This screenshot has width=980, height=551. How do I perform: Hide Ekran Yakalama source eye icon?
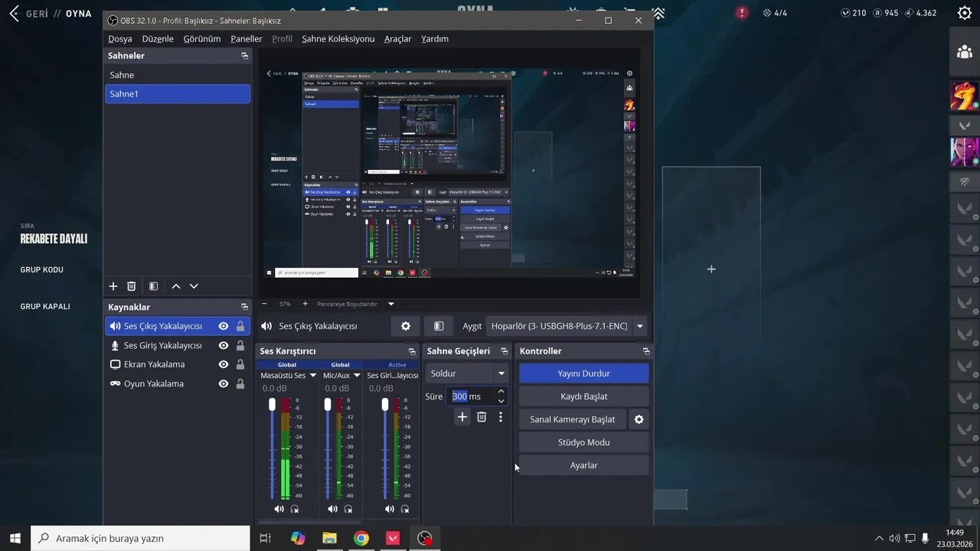point(224,364)
